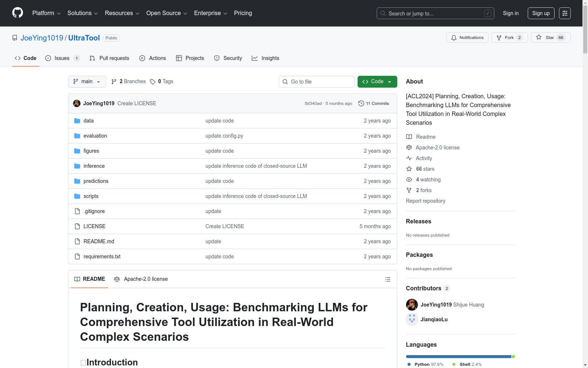Open the figures folder

(x=91, y=151)
